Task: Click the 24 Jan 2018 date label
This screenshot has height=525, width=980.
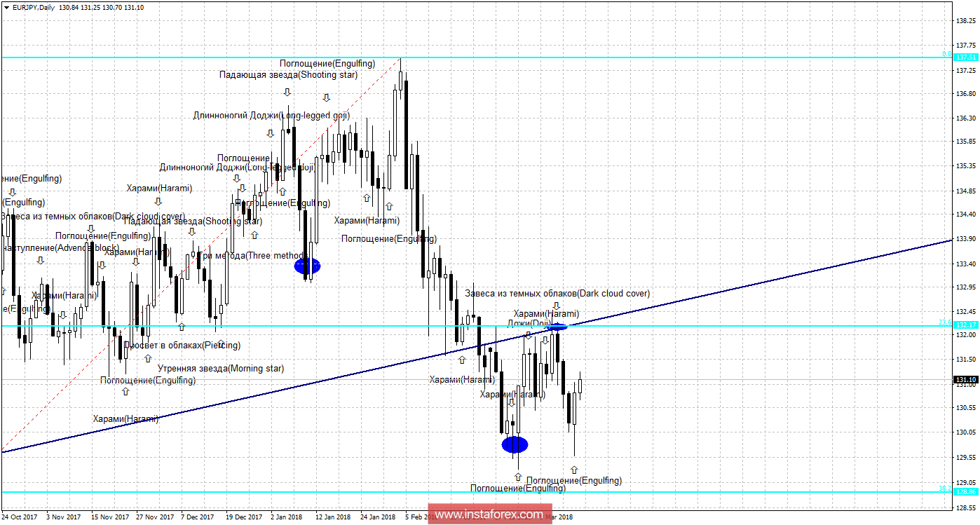Action: click(377, 517)
